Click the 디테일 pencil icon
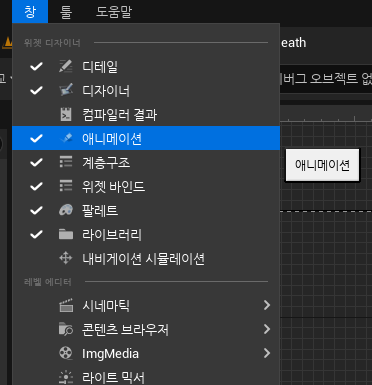 pyautogui.click(x=66, y=66)
